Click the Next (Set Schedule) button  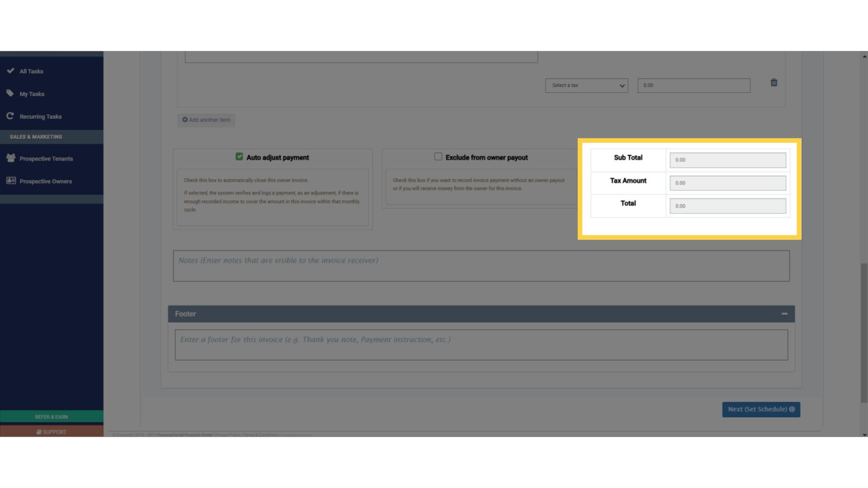[x=761, y=409]
